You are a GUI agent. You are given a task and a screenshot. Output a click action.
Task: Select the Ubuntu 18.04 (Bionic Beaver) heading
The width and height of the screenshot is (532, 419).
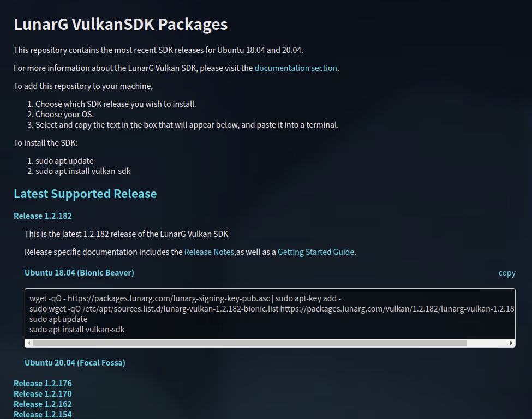[x=79, y=272]
